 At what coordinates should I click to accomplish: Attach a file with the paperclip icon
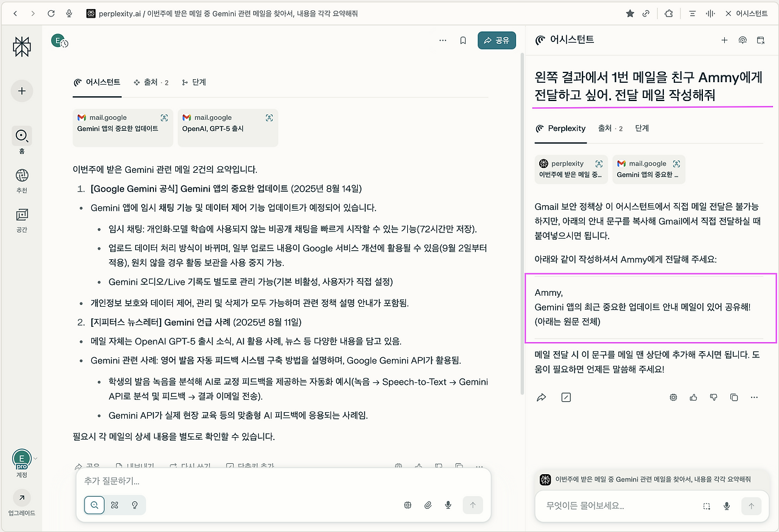(x=428, y=505)
